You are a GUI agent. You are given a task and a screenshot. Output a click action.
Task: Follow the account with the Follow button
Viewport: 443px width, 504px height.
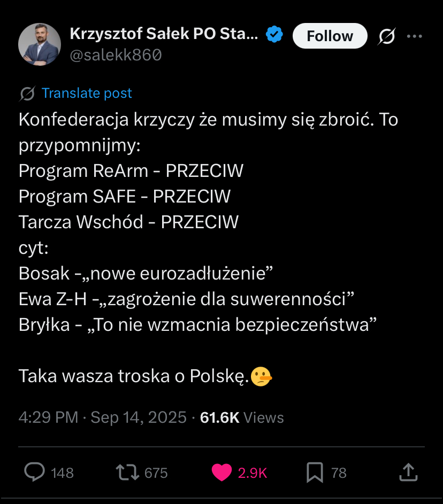click(x=330, y=36)
